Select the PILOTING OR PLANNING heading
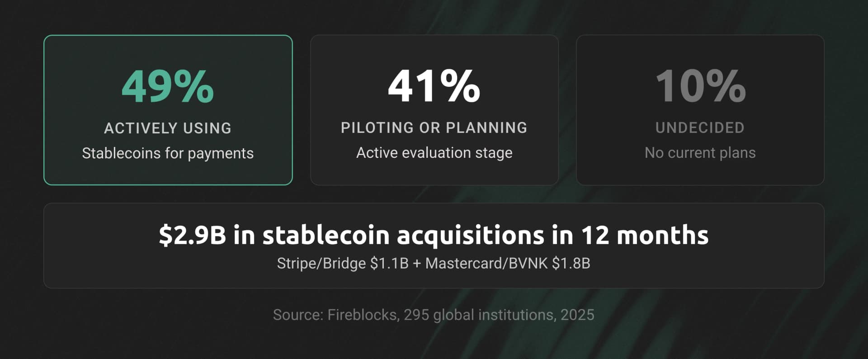Screen dimensions: 868x359 [x=434, y=128]
